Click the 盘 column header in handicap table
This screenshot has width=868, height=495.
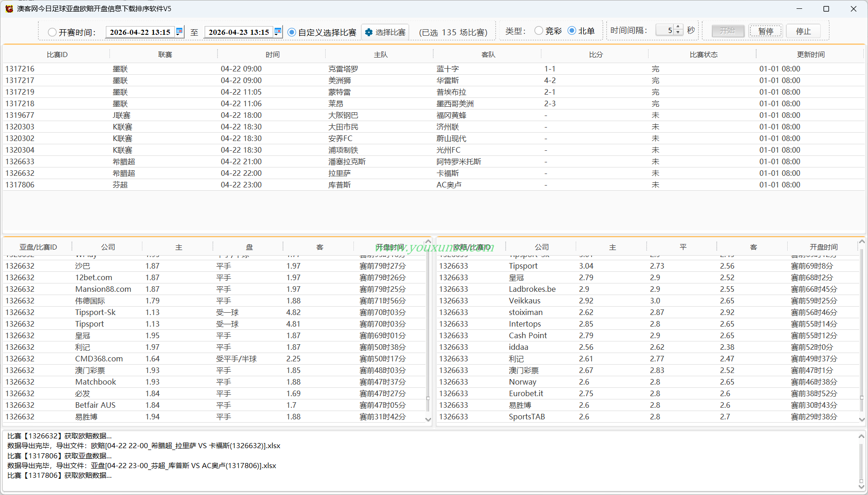point(249,247)
